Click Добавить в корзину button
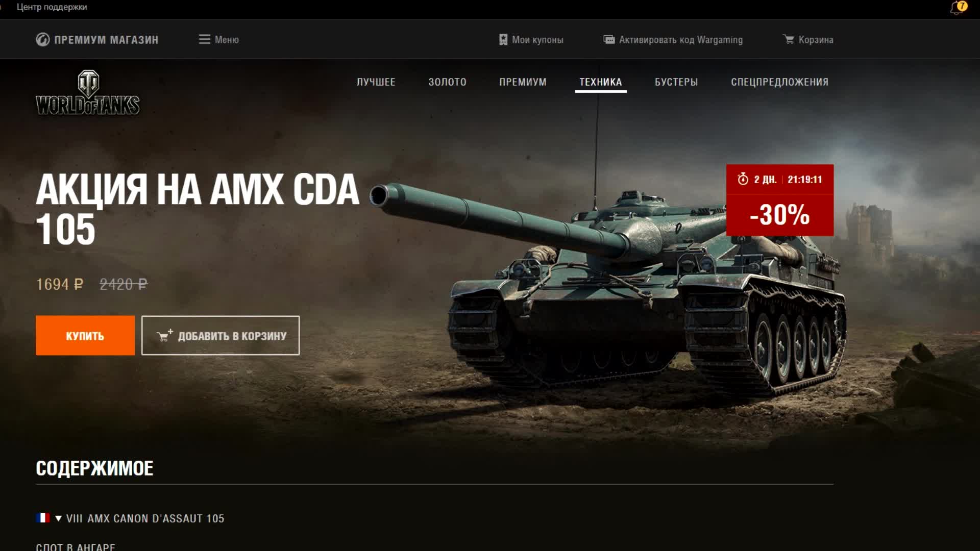The height and width of the screenshot is (551, 980). click(220, 335)
